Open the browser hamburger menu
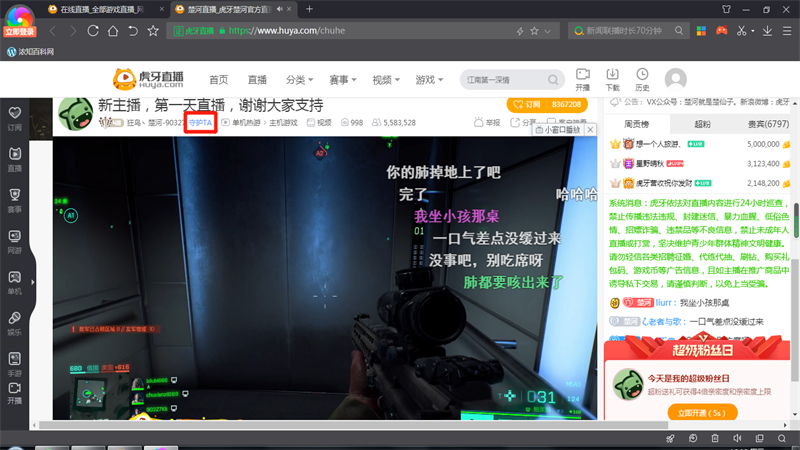This screenshot has height=450, width=800. (787, 31)
